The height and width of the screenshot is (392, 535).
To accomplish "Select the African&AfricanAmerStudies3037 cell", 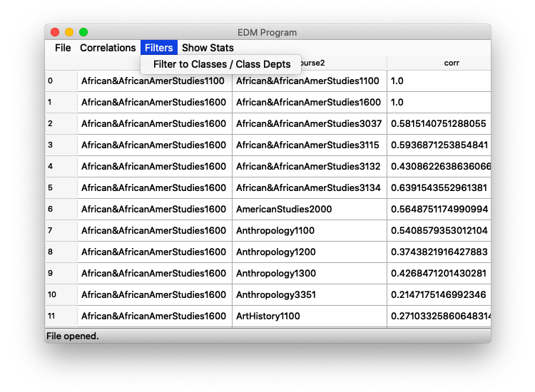I will coord(308,124).
